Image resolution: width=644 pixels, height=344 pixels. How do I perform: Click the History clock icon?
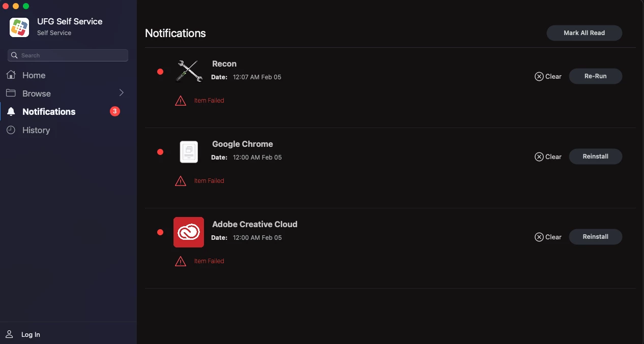11,130
